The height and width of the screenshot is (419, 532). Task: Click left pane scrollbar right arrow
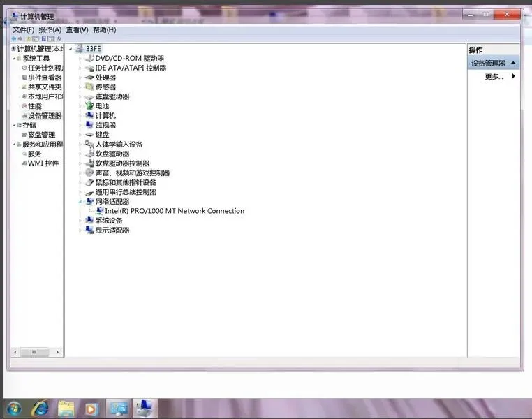(x=58, y=352)
